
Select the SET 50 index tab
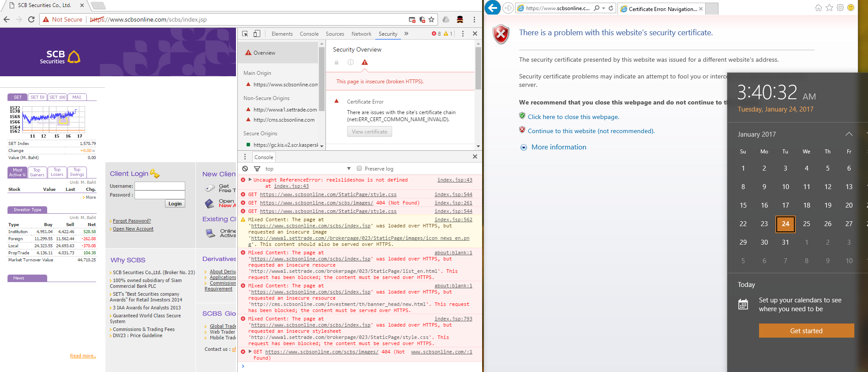point(37,97)
